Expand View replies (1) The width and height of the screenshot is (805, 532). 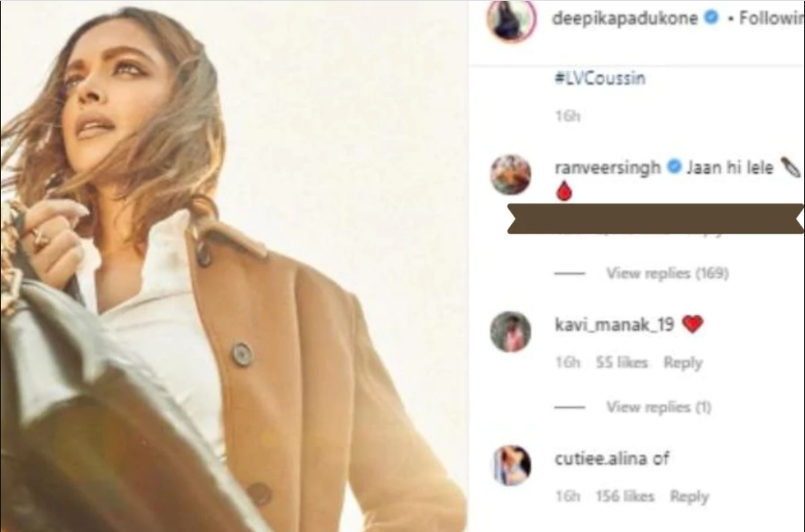659,407
